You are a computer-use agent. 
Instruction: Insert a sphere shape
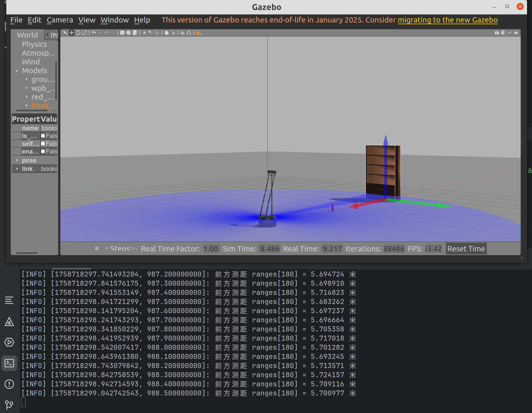click(x=129, y=33)
